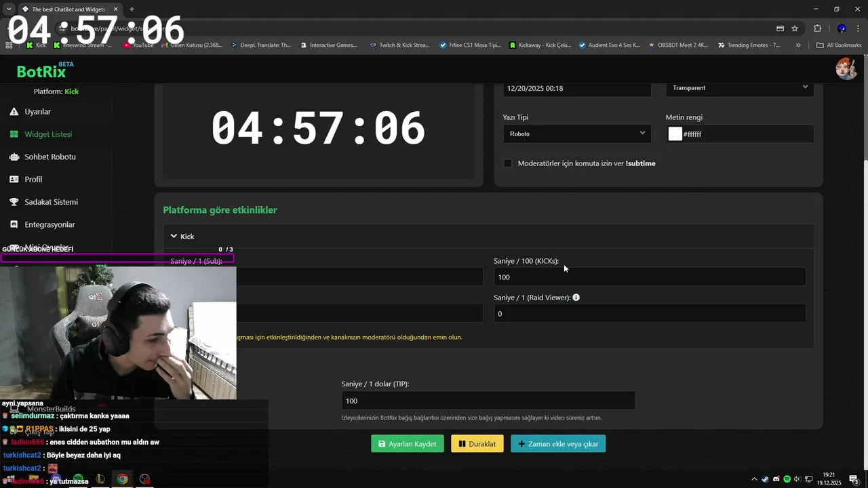Click Zaman ekle veya çıkar button
868x488 pixels.
558,444
